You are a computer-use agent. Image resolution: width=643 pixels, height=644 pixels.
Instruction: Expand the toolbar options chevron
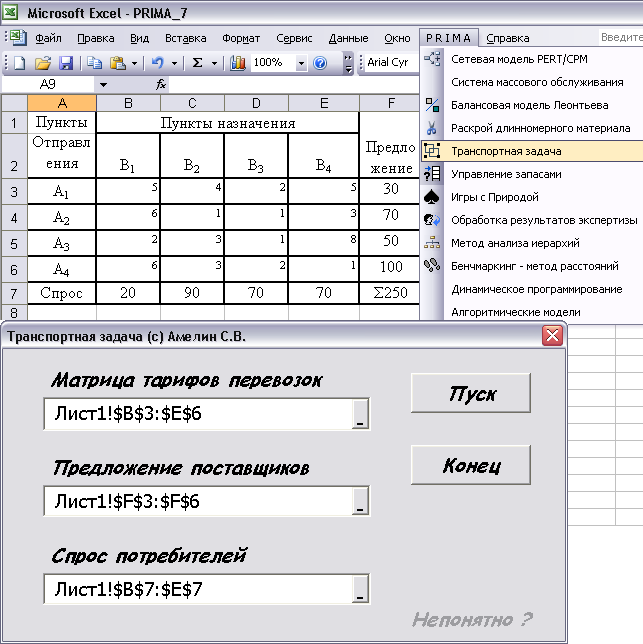348,63
